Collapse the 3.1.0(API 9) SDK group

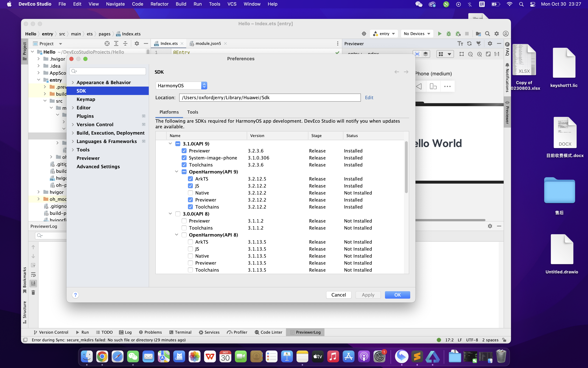click(170, 144)
